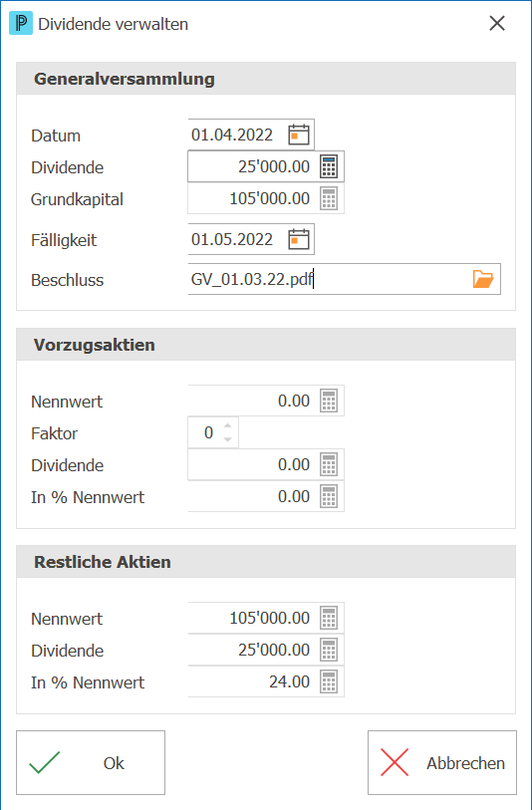Screen dimensions: 532x810
Task: Close the Dividende verwalten dialog
Action: pyautogui.click(x=497, y=23)
